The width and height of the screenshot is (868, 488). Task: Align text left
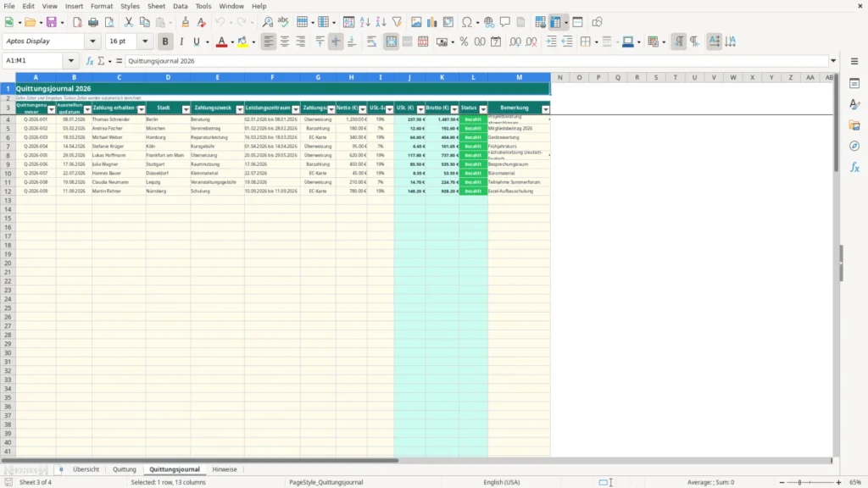click(x=269, y=42)
